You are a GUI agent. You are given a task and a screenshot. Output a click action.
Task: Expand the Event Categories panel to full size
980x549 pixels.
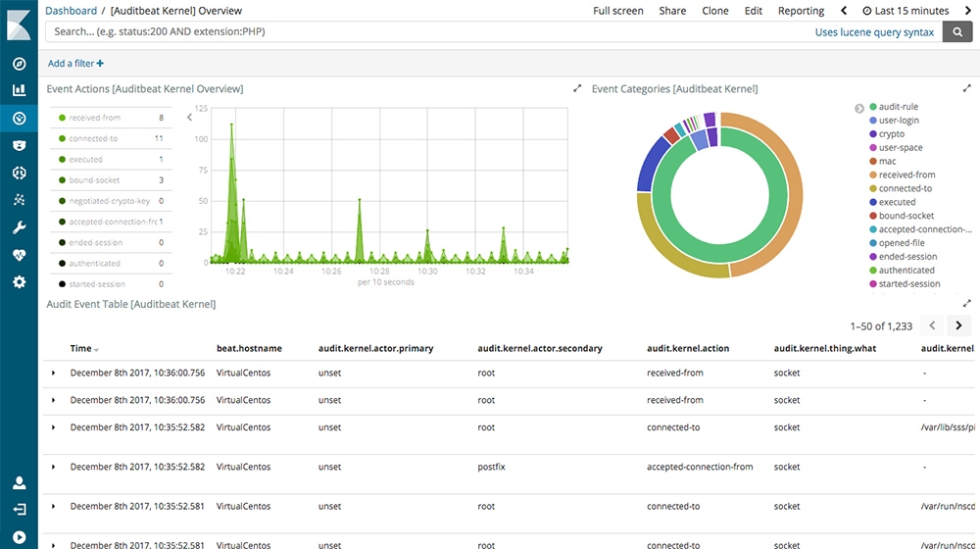pyautogui.click(x=967, y=89)
